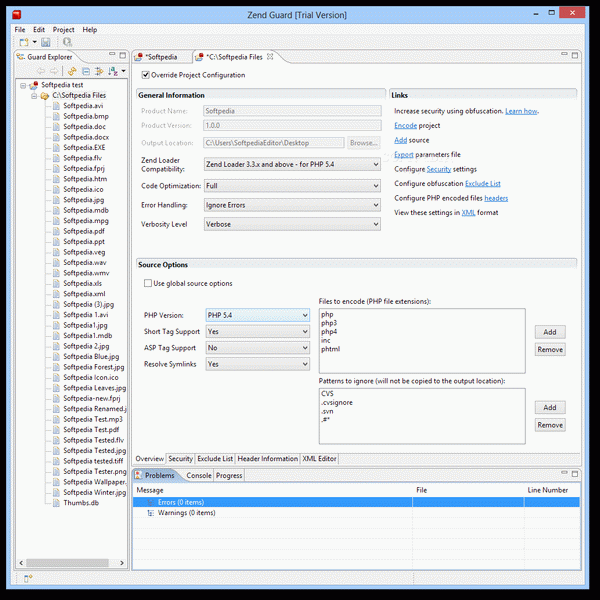
Task: Open the Project menu
Action: [x=63, y=30]
